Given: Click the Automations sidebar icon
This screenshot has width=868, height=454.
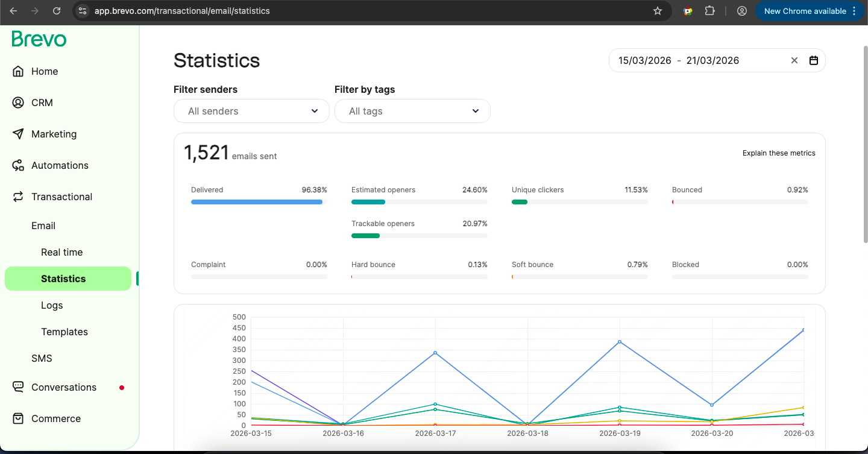Looking at the screenshot, I should click(x=18, y=165).
